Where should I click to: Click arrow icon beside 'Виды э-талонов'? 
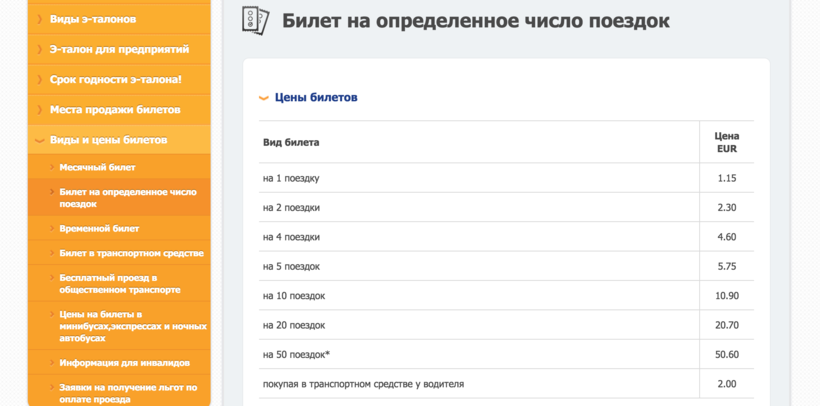coord(40,19)
